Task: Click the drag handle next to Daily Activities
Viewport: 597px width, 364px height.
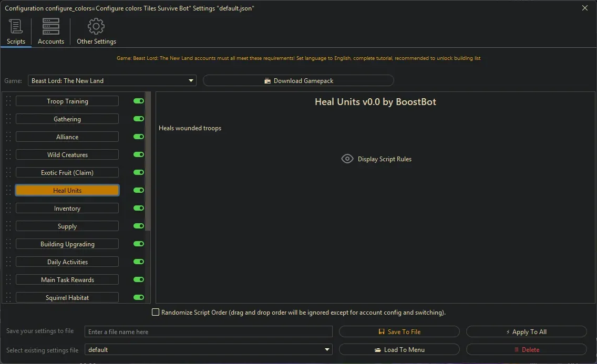Action: (x=8, y=262)
